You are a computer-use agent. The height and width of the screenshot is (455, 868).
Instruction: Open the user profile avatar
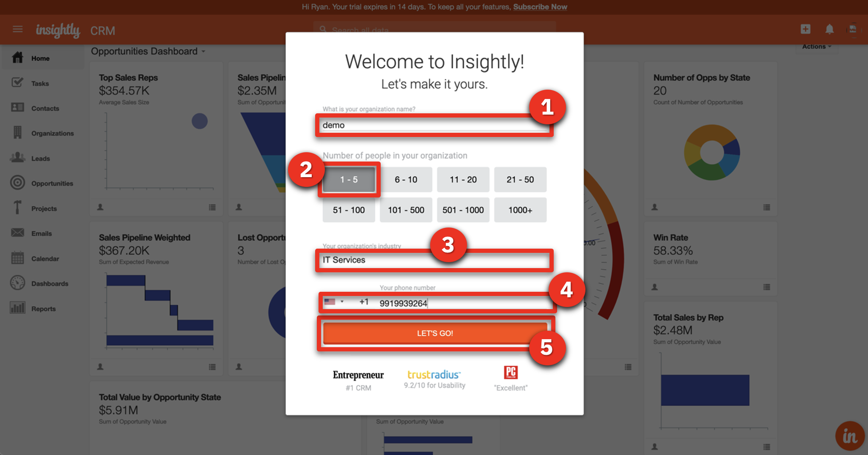click(853, 29)
